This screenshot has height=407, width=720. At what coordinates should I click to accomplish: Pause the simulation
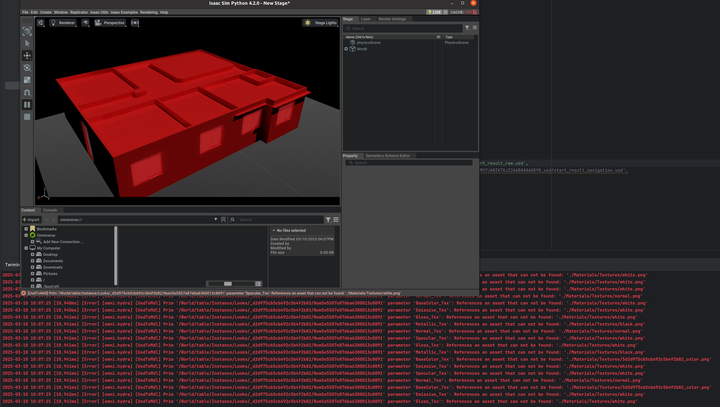pos(27,105)
